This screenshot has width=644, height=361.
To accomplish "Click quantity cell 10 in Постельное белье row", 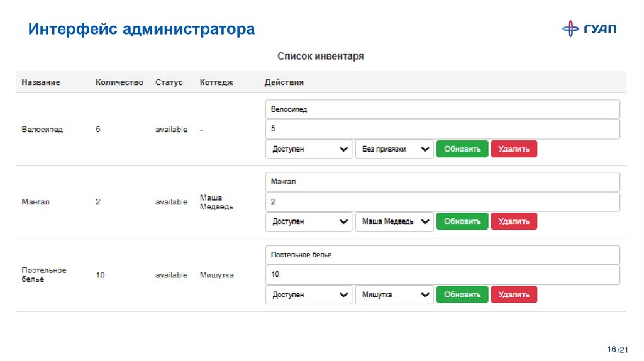I will [100, 275].
